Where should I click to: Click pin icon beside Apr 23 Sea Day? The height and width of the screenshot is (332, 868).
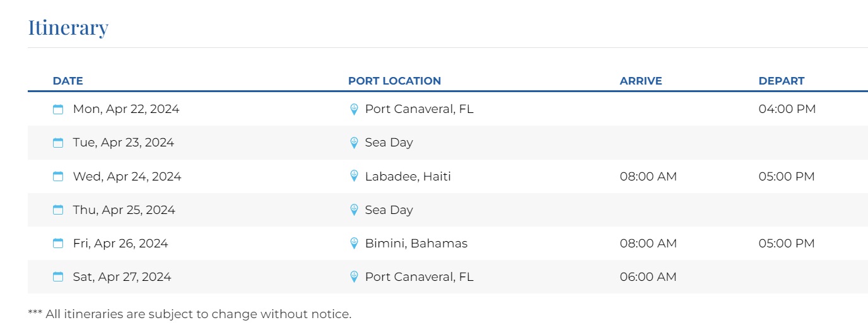coord(355,143)
